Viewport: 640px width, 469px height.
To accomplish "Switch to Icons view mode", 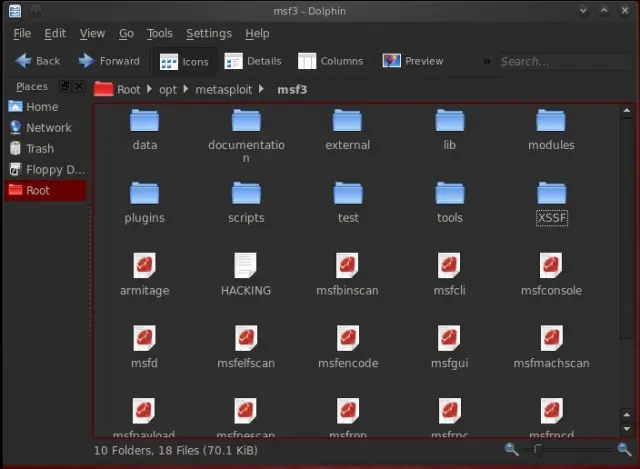I will click(184, 62).
